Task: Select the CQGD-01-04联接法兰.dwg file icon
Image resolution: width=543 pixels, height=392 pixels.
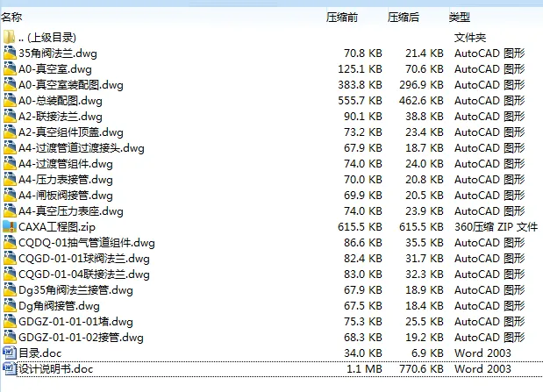Action: [10, 274]
